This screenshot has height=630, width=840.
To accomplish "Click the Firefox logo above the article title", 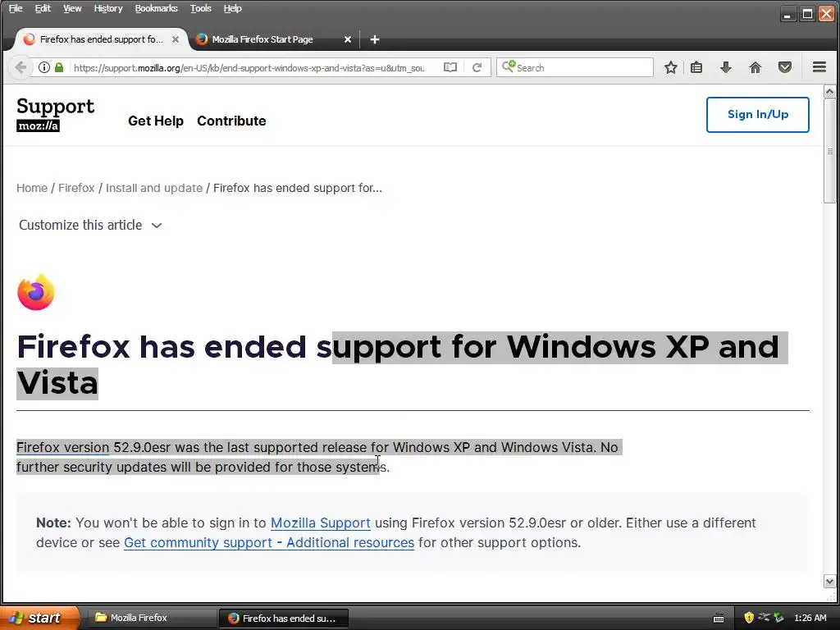I will [36, 292].
